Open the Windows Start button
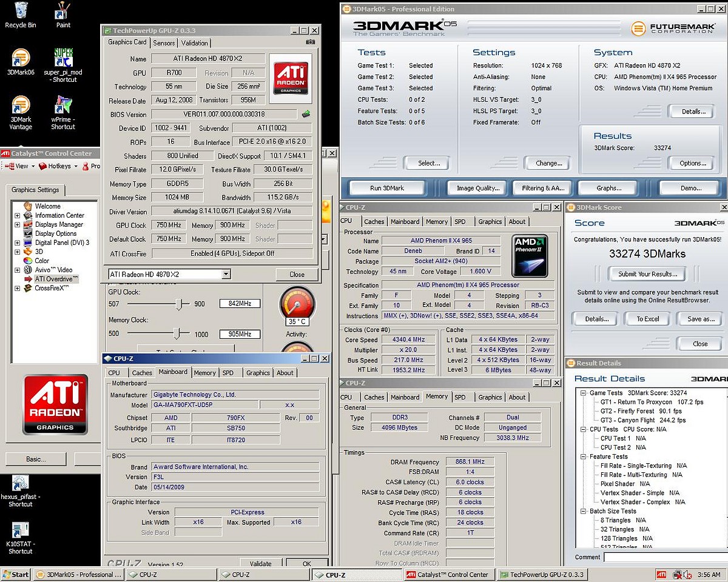Image resolution: width=728 pixels, height=582 pixels. pyautogui.click(x=16, y=574)
